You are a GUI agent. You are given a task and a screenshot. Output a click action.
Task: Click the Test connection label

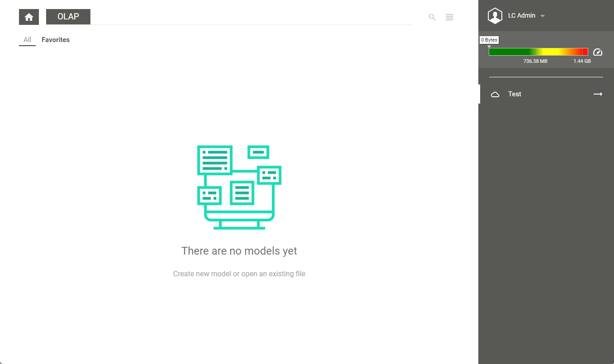tap(515, 94)
